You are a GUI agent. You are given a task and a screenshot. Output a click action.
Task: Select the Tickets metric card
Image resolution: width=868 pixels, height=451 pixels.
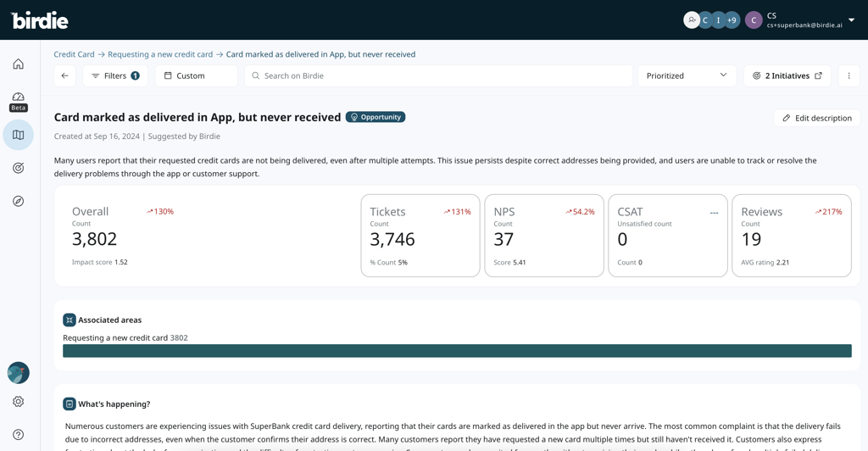tap(420, 236)
